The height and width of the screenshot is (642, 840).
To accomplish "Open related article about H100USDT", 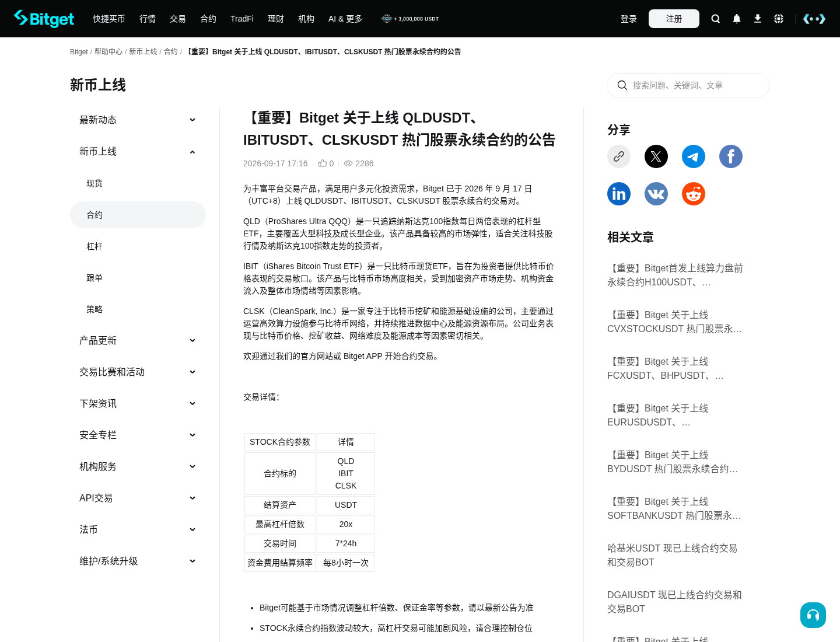I will [x=675, y=275].
